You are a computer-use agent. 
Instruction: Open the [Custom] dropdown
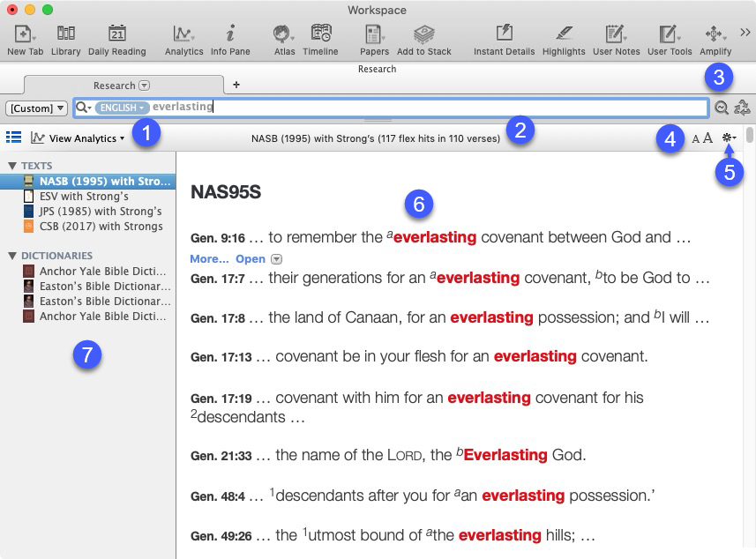coord(36,108)
